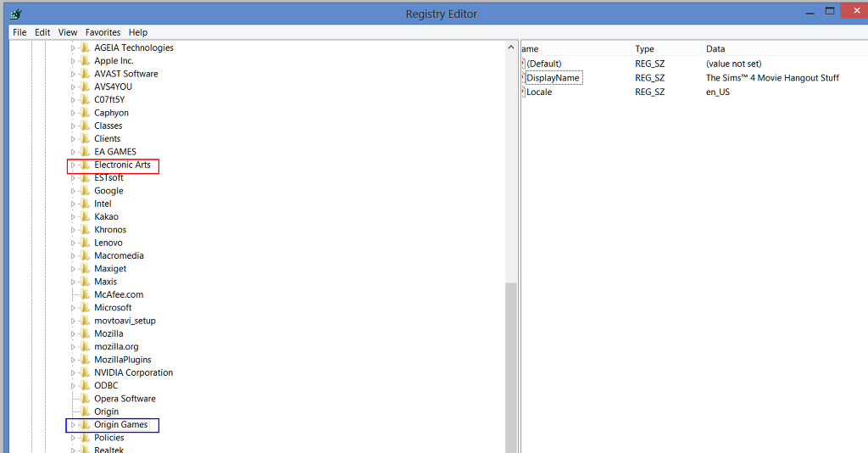The height and width of the screenshot is (453, 868).
Task: Minimize the Registry Editor window
Action: tap(810, 12)
